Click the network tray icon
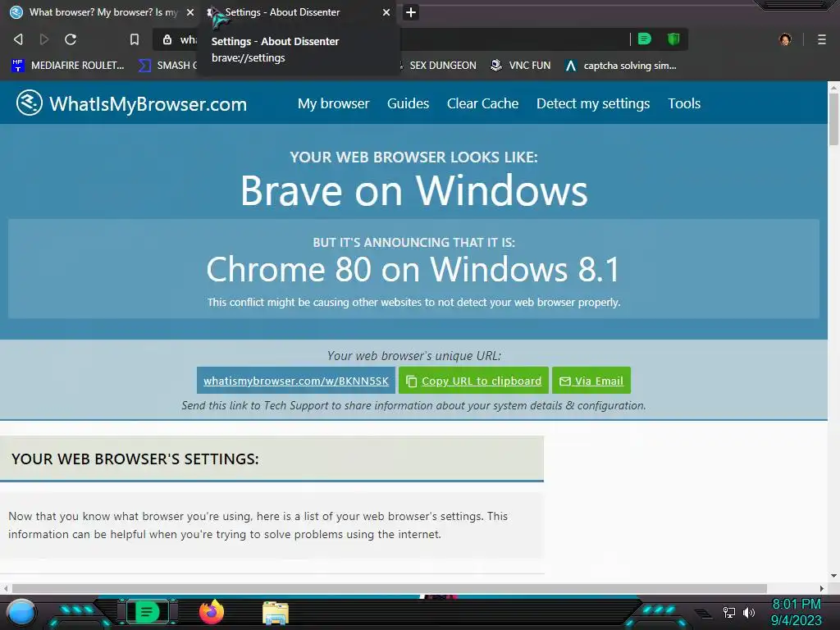The width and height of the screenshot is (840, 630). pyautogui.click(x=729, y=612)
